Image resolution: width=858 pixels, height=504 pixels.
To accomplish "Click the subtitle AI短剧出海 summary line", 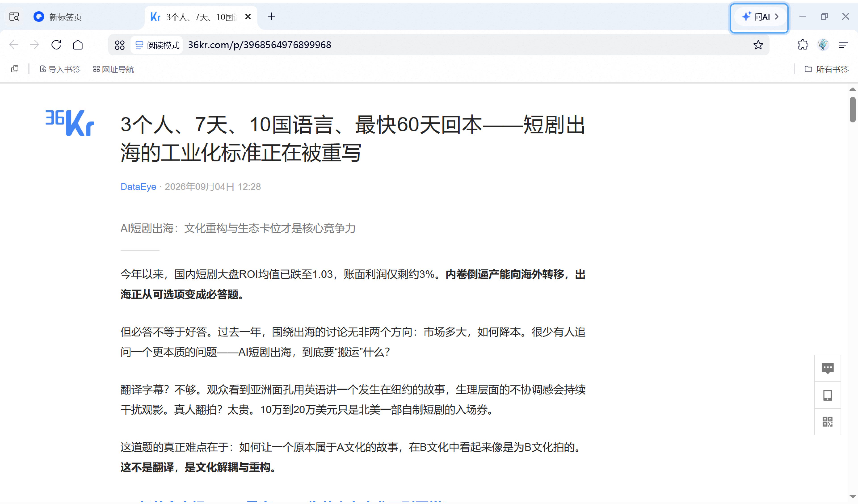I will click(238, 228).
